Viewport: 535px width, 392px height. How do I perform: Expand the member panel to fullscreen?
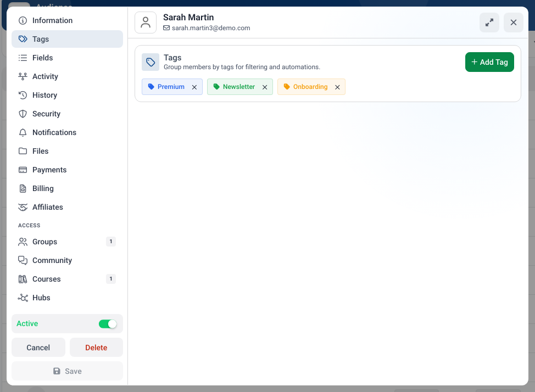(x=489, y=23)
